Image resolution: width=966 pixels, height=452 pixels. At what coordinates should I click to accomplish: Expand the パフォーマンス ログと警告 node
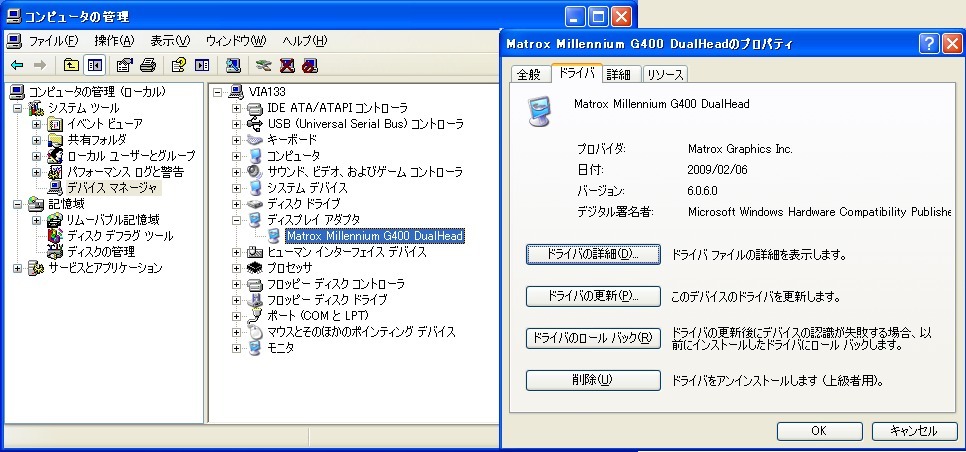click(36, 172)
